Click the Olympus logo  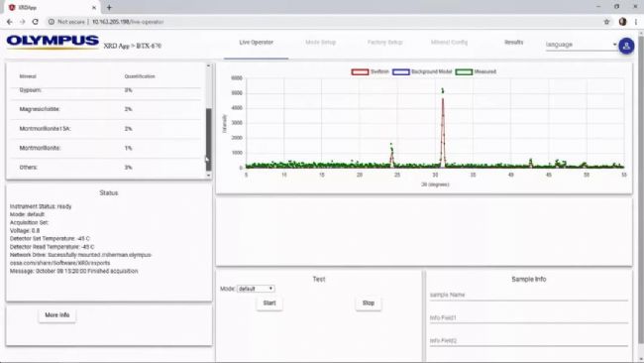53,42
